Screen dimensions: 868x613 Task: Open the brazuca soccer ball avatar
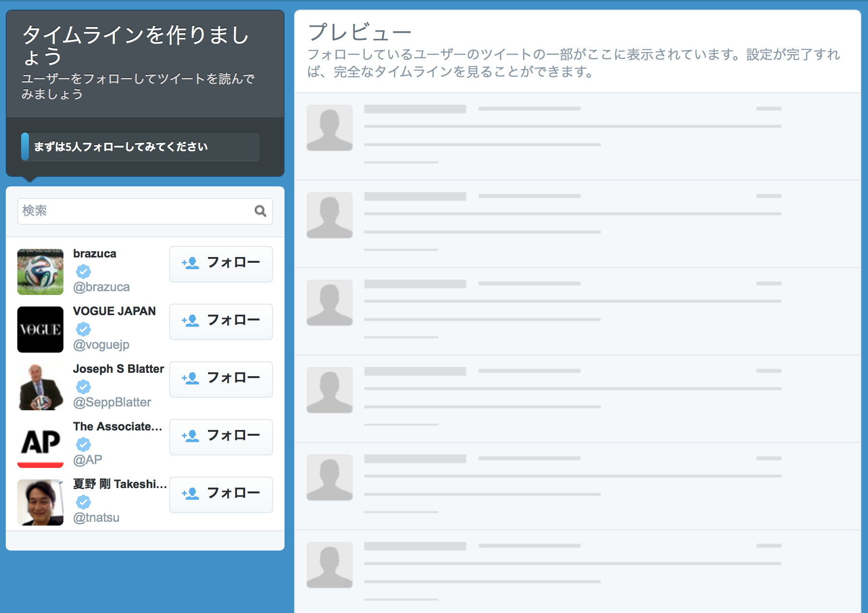pos(40,272)
